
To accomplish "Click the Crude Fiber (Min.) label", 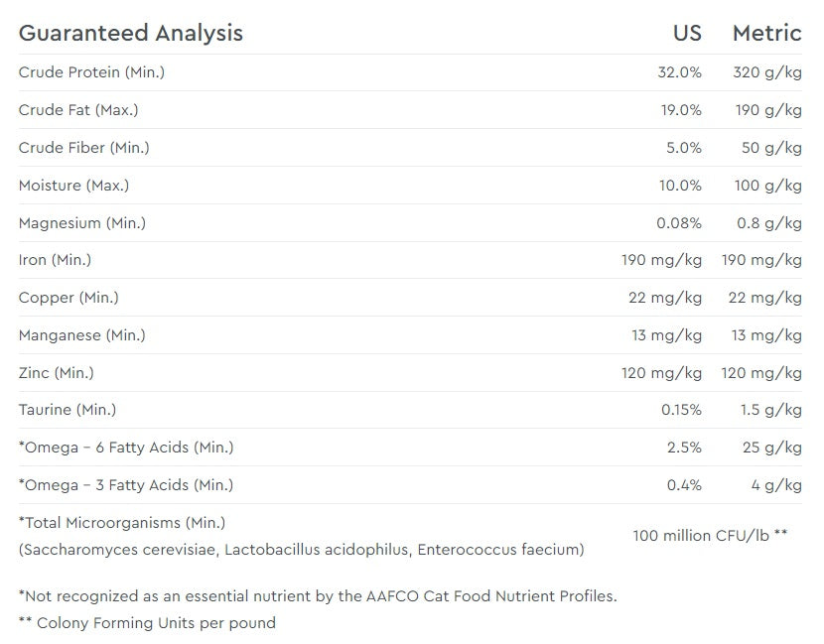I will (84, 148).
